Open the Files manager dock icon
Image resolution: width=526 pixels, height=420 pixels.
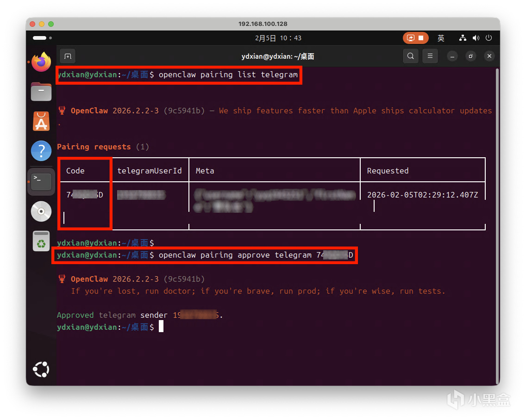tap(41, 92)
